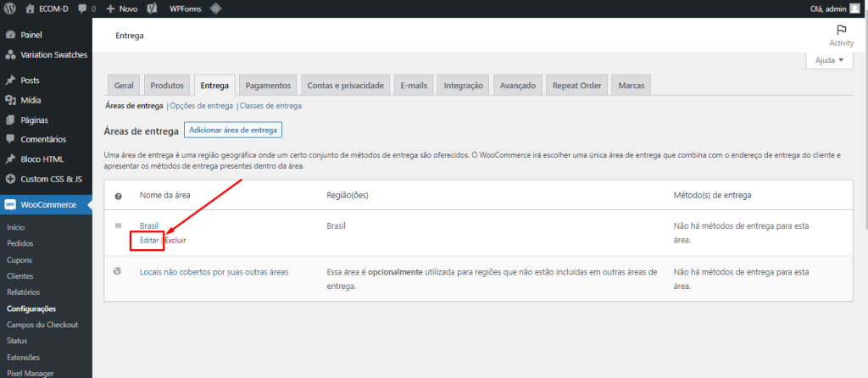
Task: Open Classes de entrega sub-section
Action: pos(270,106)
